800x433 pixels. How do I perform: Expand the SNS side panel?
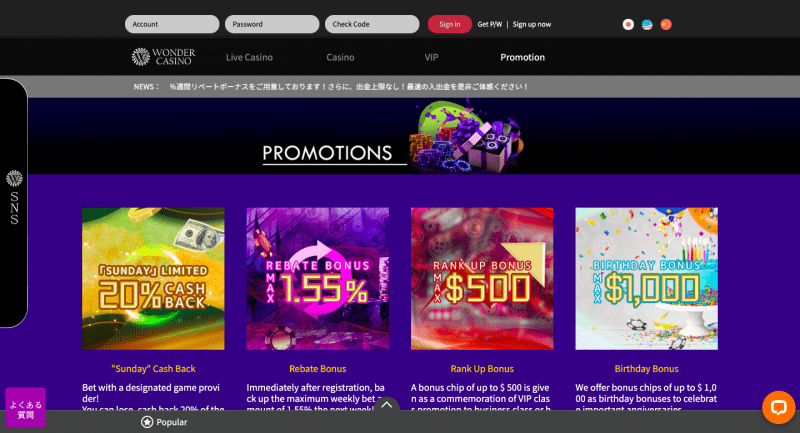tap(14, 203)
